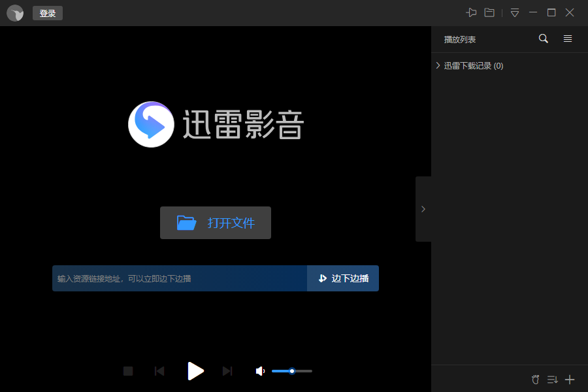Click the 登录 button to sign in
588x392 pixels.
point(47,12)
